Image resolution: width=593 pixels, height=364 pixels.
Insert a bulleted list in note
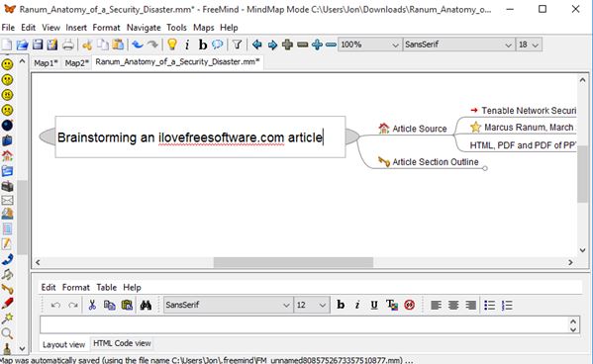pyautogui.click(x=490, y=305)
